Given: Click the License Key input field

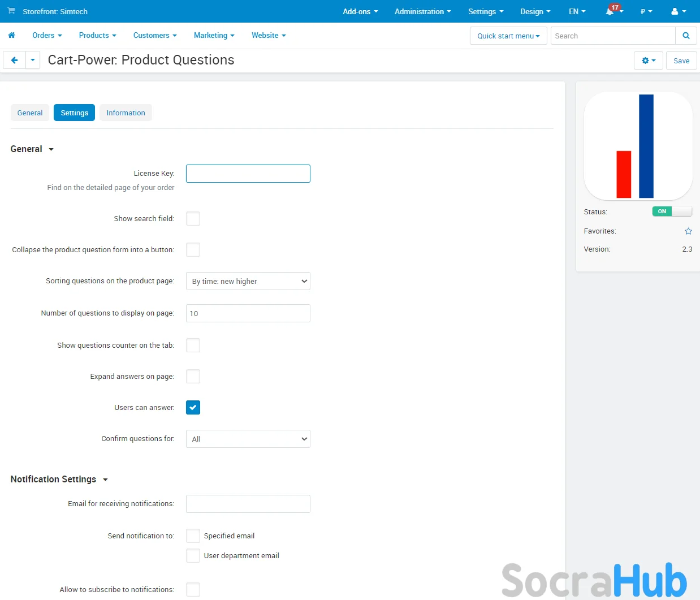Looking at the screenshot, I should (248, 174).
